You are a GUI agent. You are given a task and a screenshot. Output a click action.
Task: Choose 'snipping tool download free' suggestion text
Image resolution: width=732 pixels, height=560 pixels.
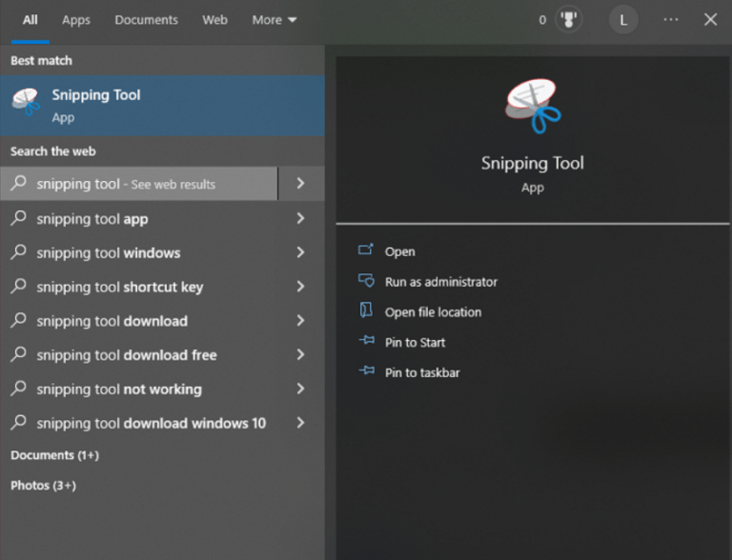pyautogui.click(x=127, y=355)
